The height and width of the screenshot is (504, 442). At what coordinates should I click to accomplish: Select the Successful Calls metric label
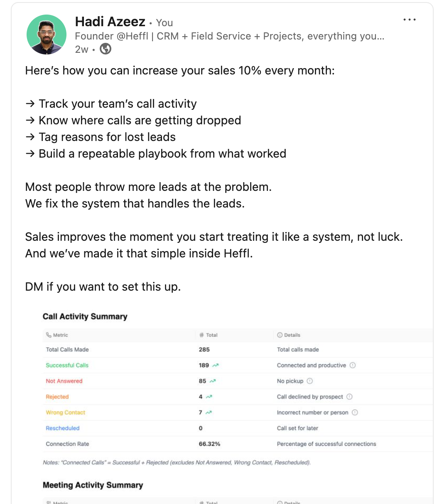click(x=67, y=365)
